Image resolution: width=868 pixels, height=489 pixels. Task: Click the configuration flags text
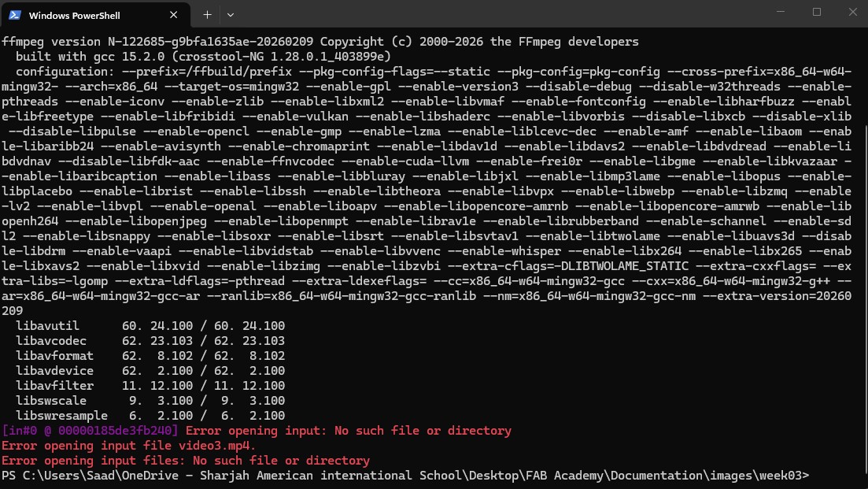236,71
